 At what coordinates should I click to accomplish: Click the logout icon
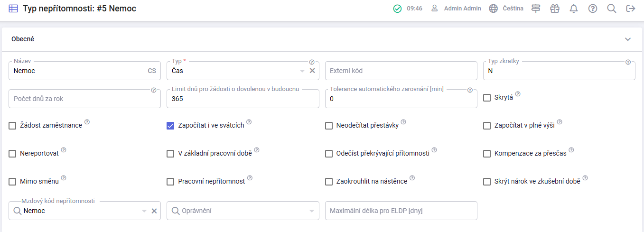coord(631,9)
